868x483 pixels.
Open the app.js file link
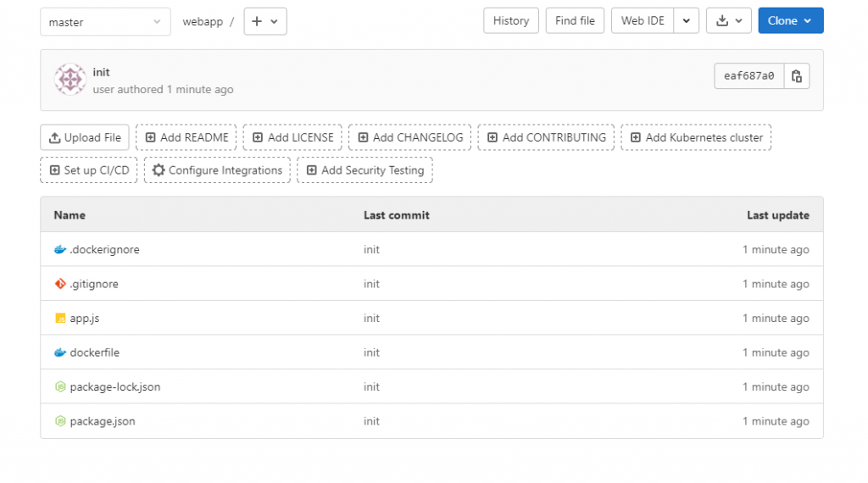point(85,319)
